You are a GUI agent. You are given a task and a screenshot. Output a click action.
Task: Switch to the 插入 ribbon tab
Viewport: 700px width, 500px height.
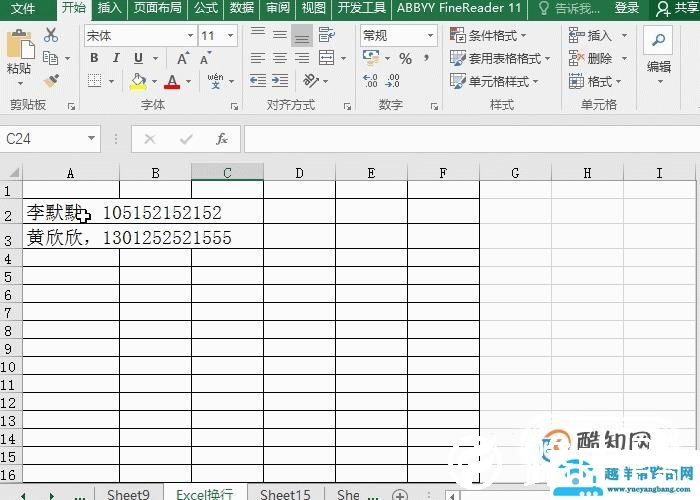[x=109, y=8]
